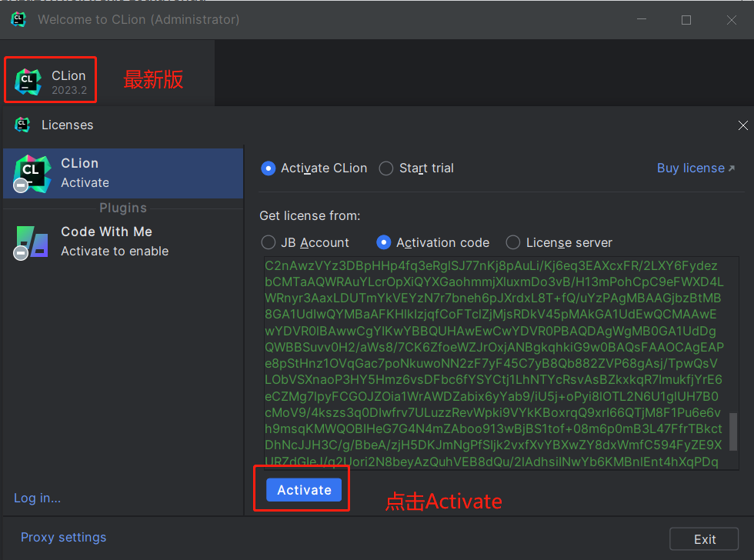Minimize the Welcome to CLion window

coord(643,20)
